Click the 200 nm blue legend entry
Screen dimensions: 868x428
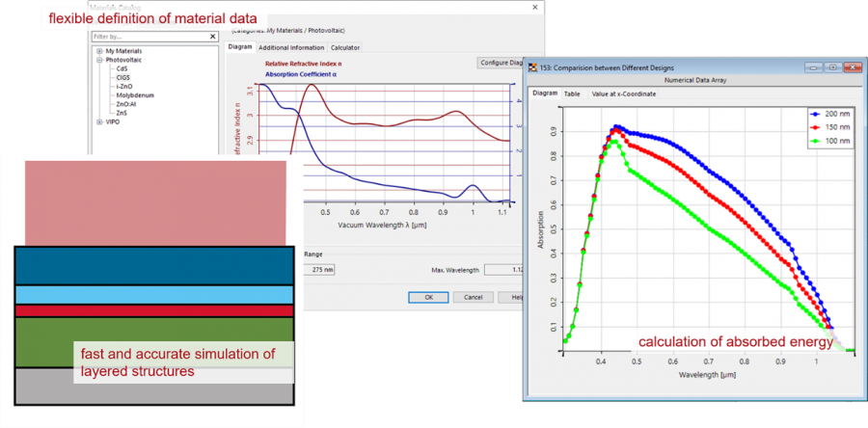tap(830, 114)
